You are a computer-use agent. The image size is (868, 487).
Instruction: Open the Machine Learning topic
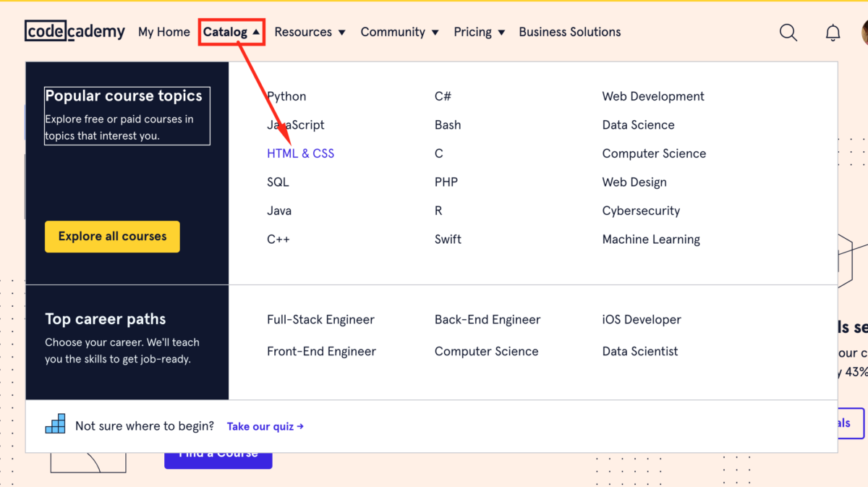pyautogui.click(x=651, y=240)
